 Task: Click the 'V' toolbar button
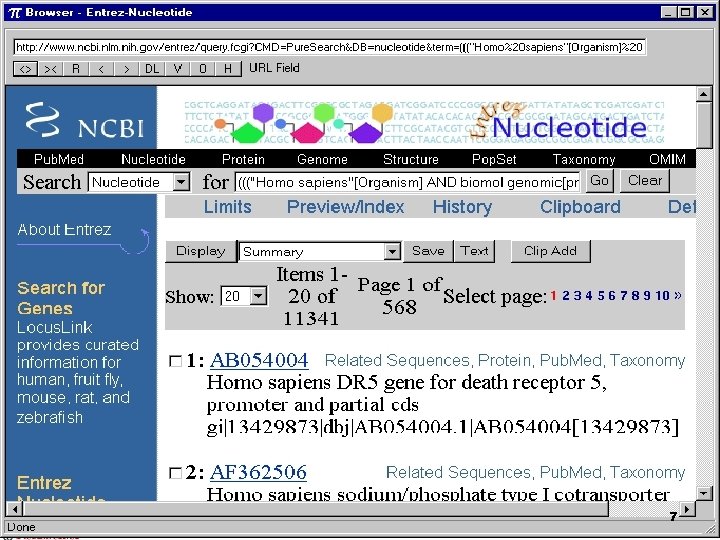[177, 69]
